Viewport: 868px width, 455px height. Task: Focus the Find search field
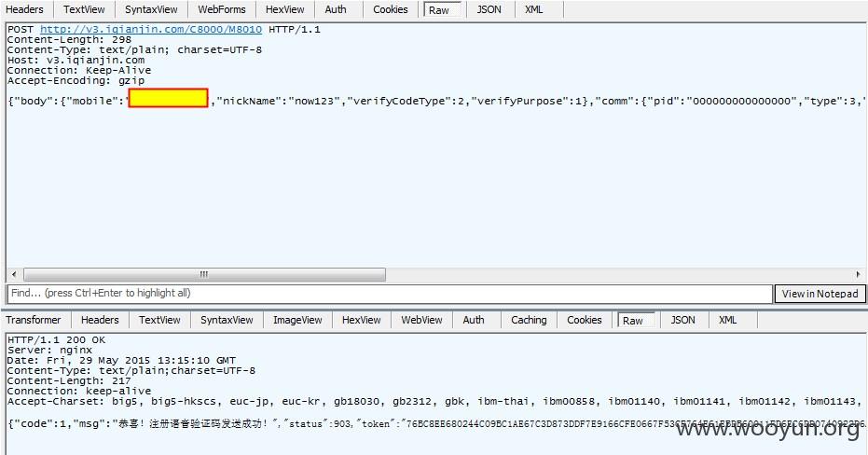point(389,294)
